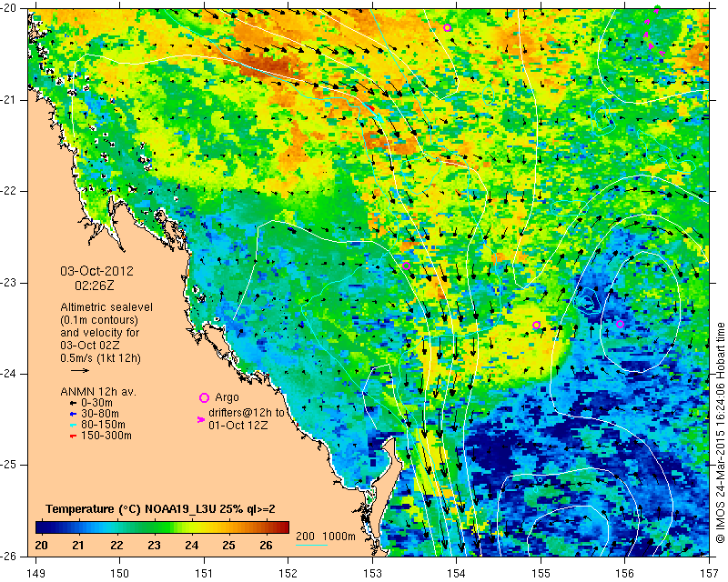Click the '150-300m' depth label
Screen dimensions: 728x582
[106, 436]
